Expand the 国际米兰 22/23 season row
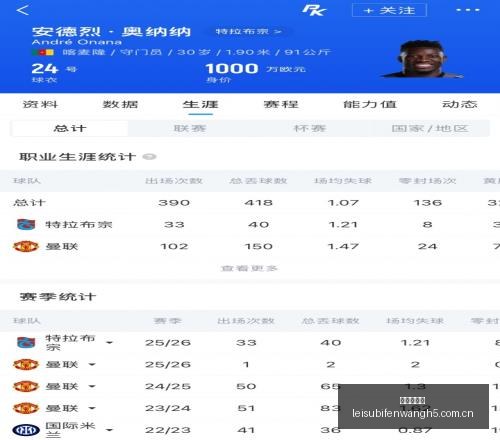Screen dimensions: 500x440 coord(109,430)
